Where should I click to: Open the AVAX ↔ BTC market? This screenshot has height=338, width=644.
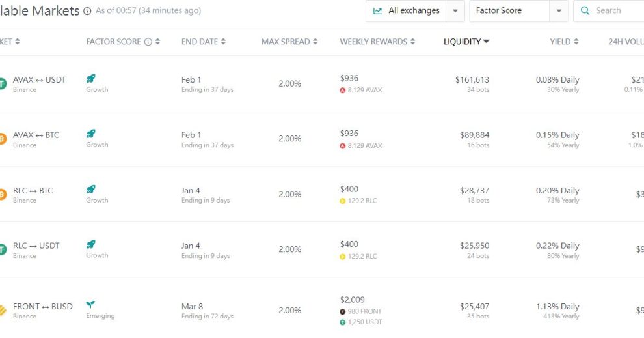(x=36, y=135)
